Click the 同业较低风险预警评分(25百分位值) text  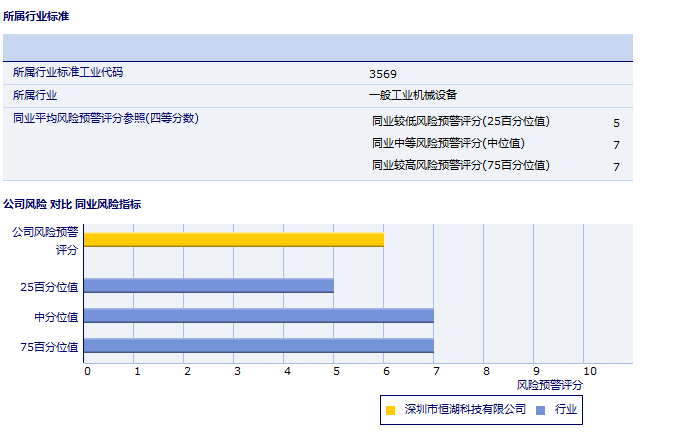(x=460, y=121)
